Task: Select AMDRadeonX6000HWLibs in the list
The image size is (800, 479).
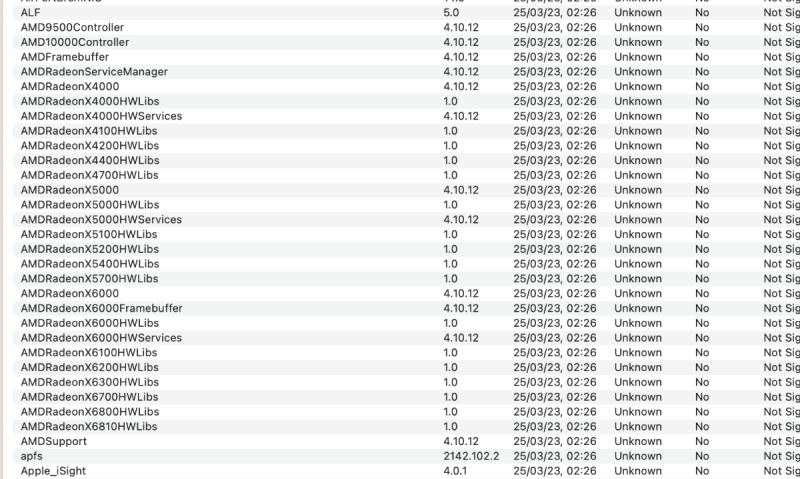Action: pos(90,323)
